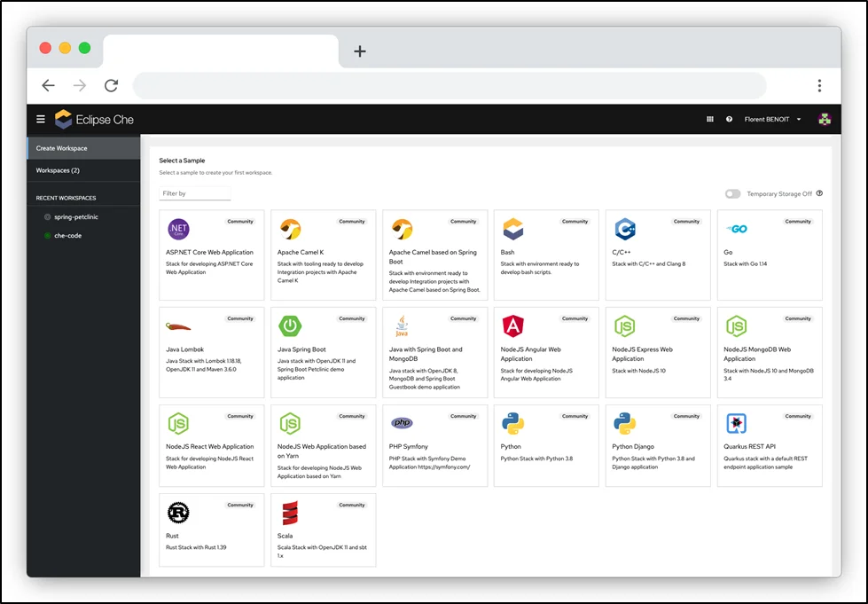This screenshot has width=868, height=604.
Task: Select the Quarkus REST API title
Action: pyautogui.click(x=749, y=446)
